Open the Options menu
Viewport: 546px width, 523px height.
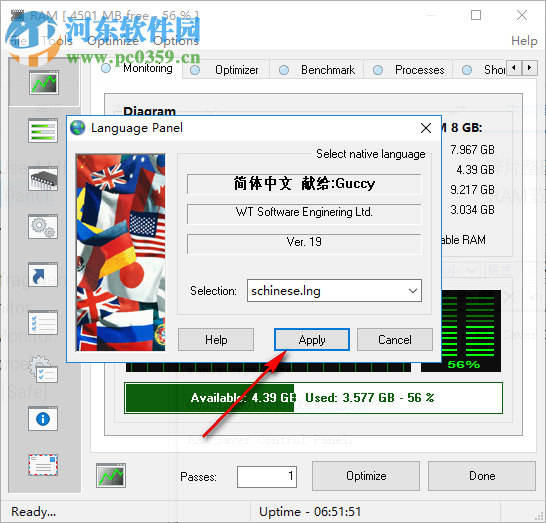pyautogui.click(x=176, y=41)
